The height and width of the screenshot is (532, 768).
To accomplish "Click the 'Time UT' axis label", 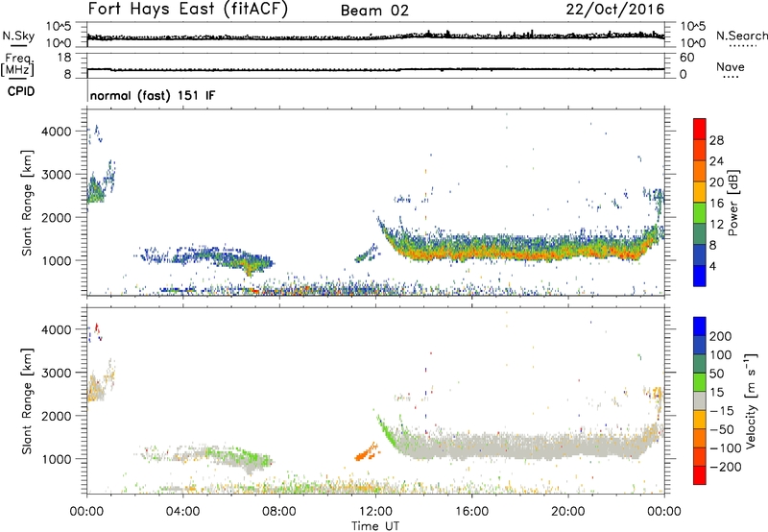I will pyautogui.click(x=374, y=525).
